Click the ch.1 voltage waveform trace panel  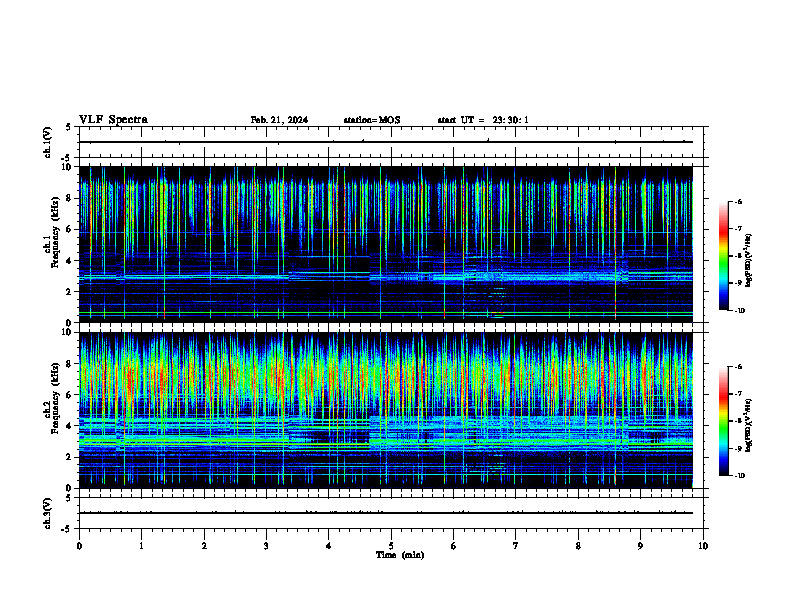point(391,142)
